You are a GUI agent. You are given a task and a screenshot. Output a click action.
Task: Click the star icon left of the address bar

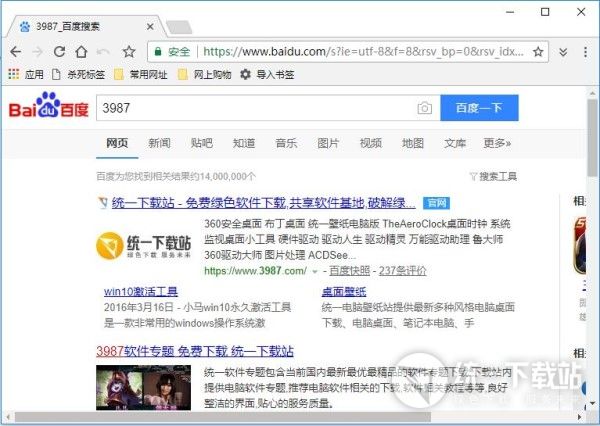tap(129, 52)
